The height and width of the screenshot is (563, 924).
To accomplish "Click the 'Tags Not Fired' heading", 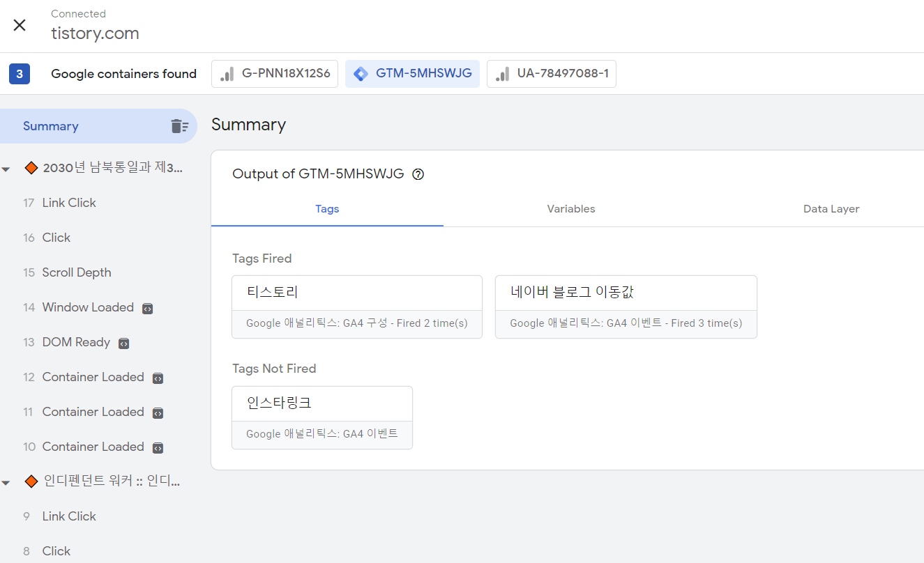I will tap(273, 369).
